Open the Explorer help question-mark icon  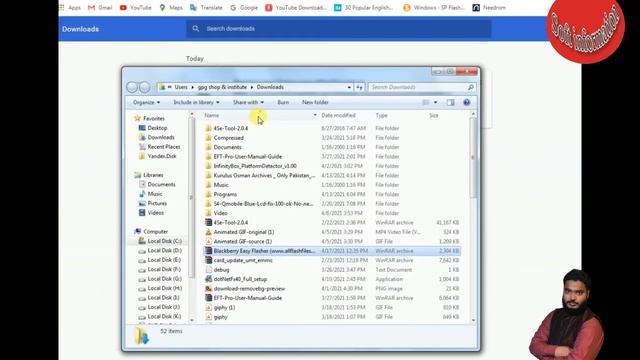[467, 102]
